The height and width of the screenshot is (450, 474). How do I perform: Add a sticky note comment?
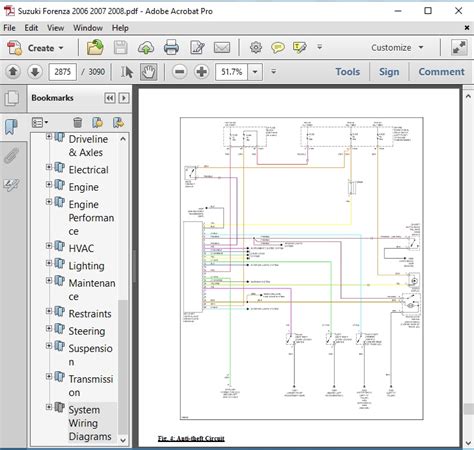pyautogui.click(x=278, y=48)
